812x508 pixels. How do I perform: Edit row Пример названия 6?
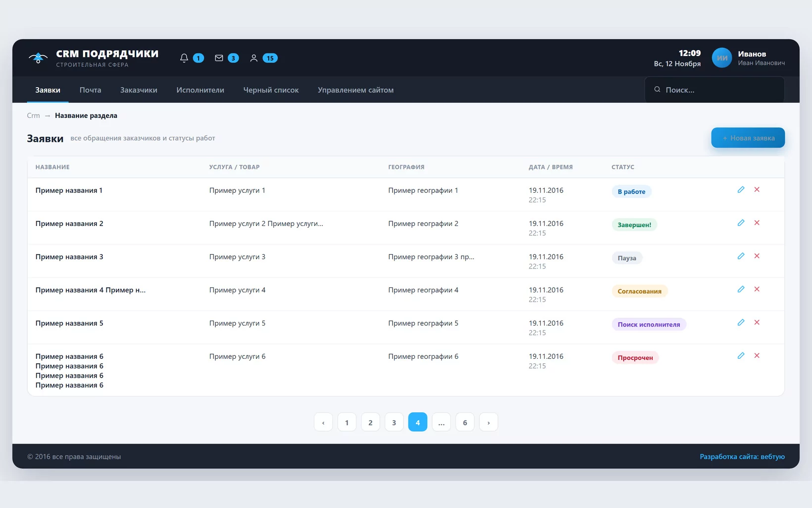pyautogui.click(x=741, y=355)
